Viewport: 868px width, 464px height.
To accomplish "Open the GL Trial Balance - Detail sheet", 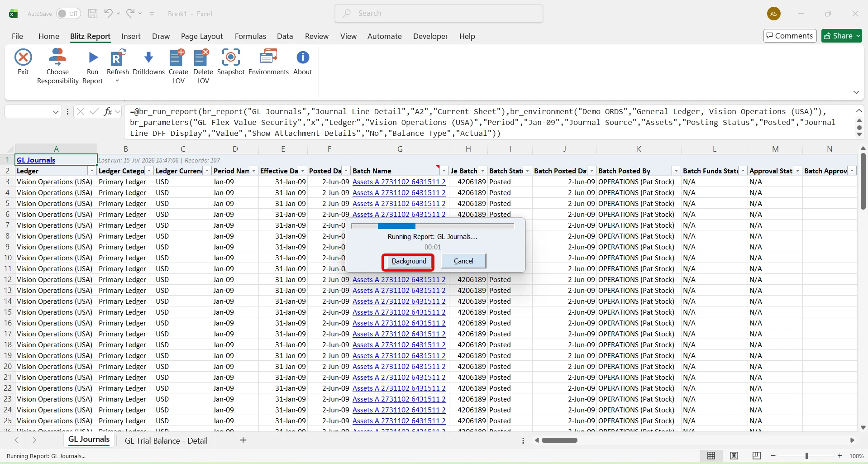I will click(166, 440).
